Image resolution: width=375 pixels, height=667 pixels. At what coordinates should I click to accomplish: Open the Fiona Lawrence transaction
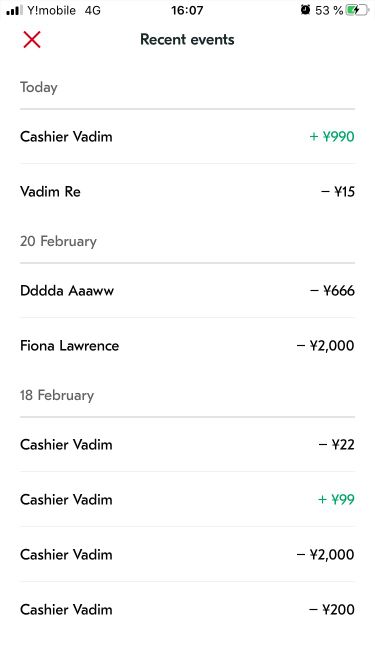pyautogui.click(x=188, y=345)
